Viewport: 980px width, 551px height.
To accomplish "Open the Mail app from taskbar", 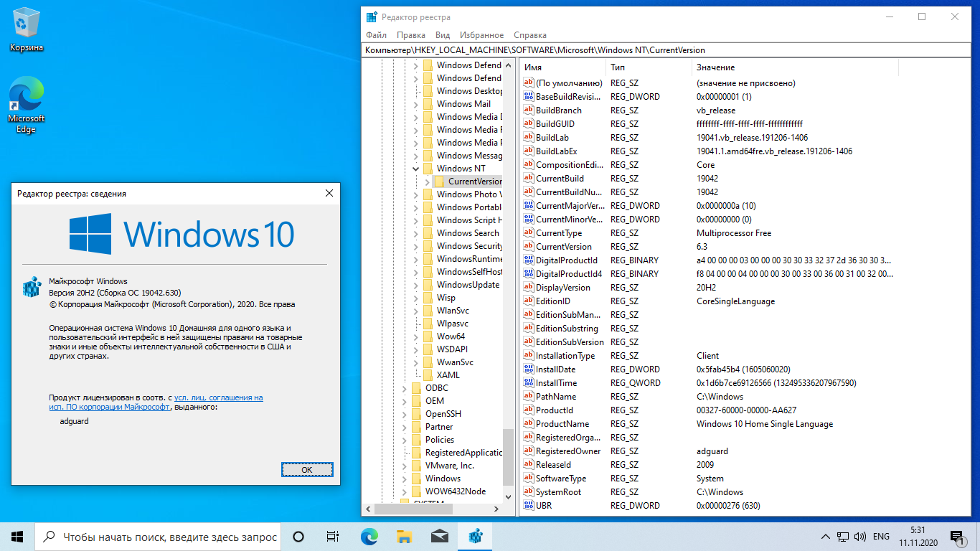I will [x=439, y=537].
